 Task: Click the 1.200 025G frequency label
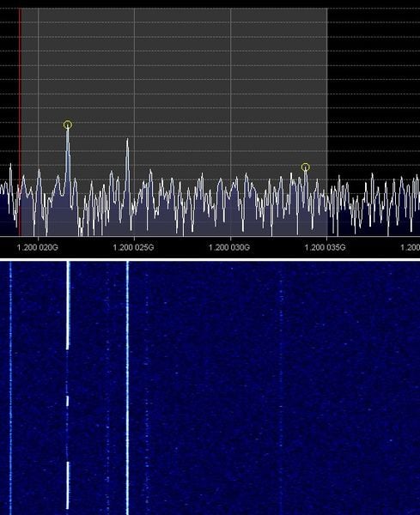(133, 247)
